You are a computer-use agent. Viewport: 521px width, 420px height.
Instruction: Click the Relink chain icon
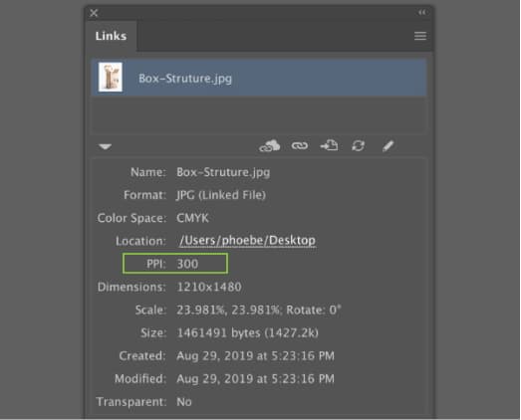tap(300, 145)
